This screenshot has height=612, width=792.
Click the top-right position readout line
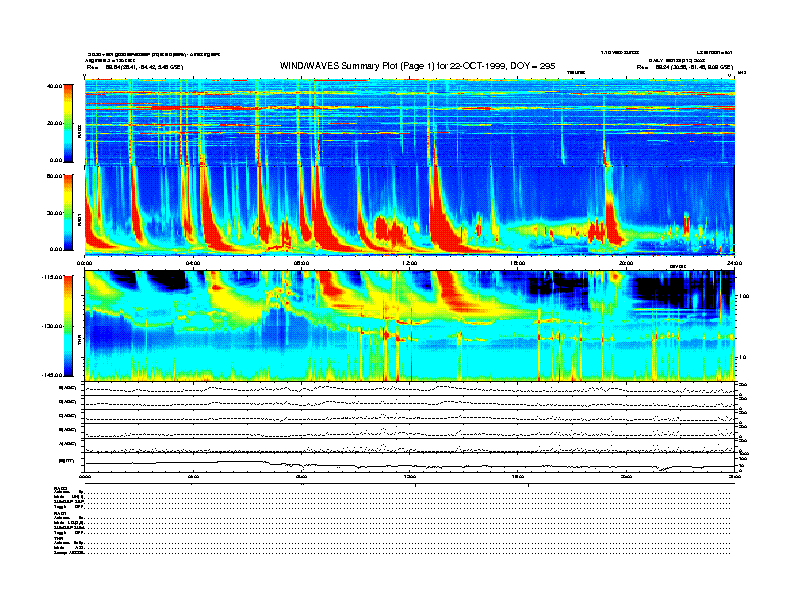(685, 67)
